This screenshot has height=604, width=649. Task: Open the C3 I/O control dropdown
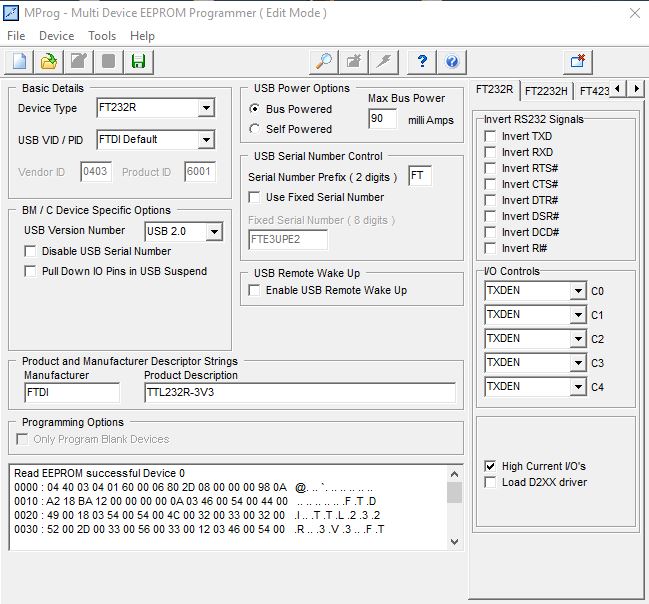point(577,363)
